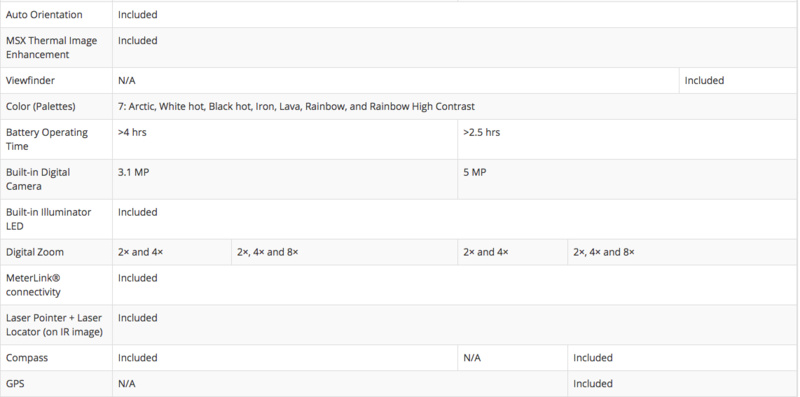Screen dimensions: 800x397
Task: Select the MeterLink connectivity label
Action: tap(33, 285)
